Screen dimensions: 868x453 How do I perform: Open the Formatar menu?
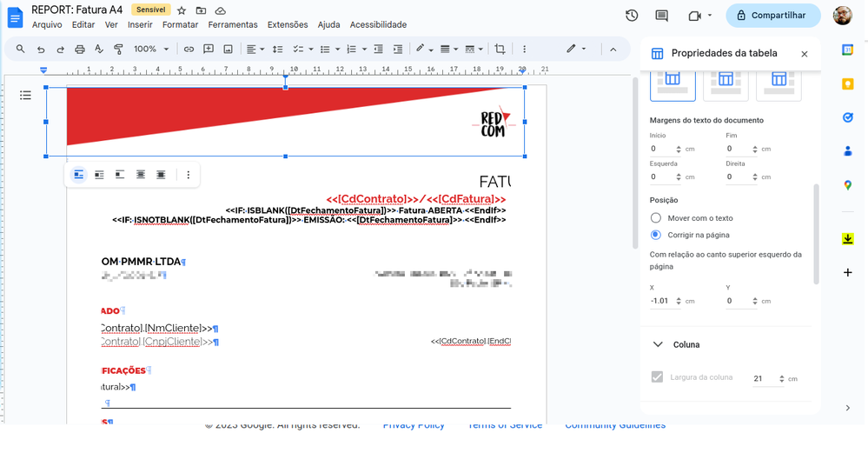[x=181, y=25]
